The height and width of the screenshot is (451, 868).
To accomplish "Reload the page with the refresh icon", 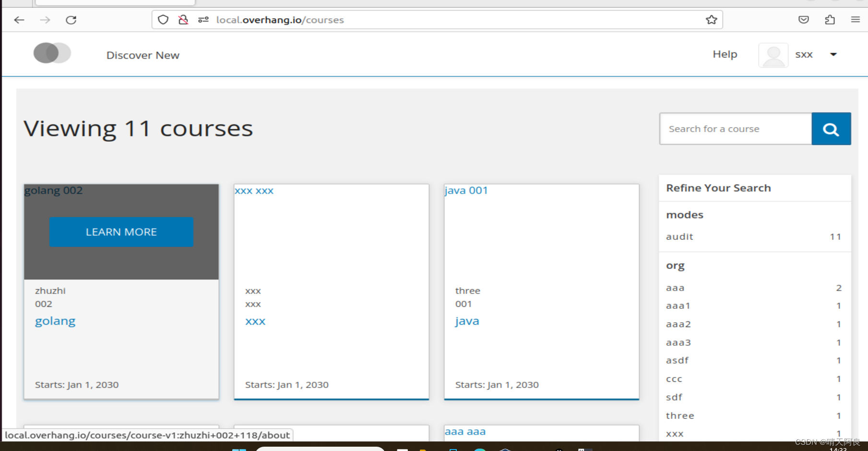I will tap(71, 20).
